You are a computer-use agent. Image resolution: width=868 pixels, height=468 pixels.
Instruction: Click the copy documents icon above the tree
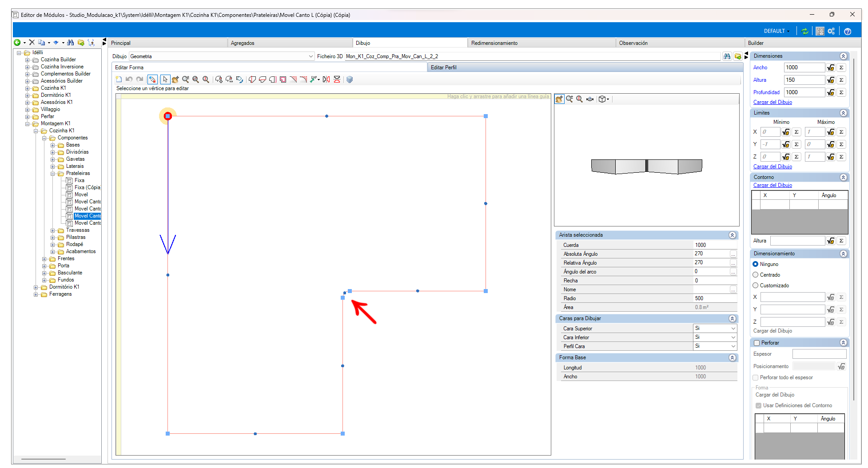41,43
